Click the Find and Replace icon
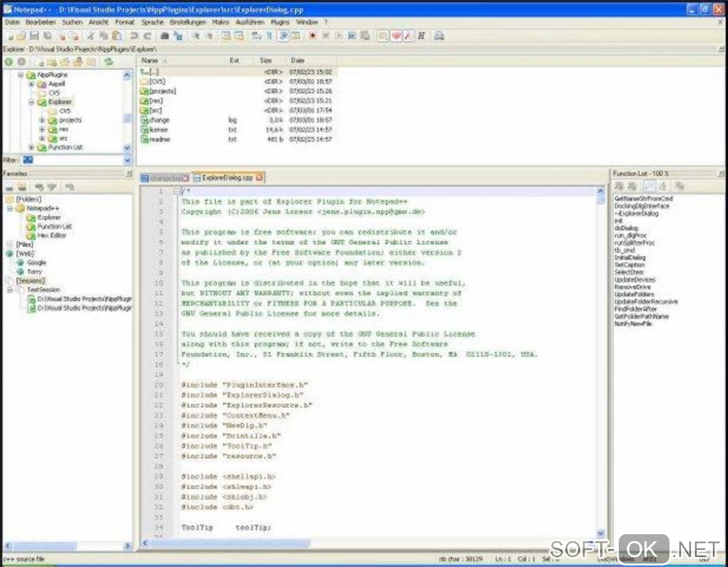Screen dimensions: 728x567 click(x=178, y=36)
